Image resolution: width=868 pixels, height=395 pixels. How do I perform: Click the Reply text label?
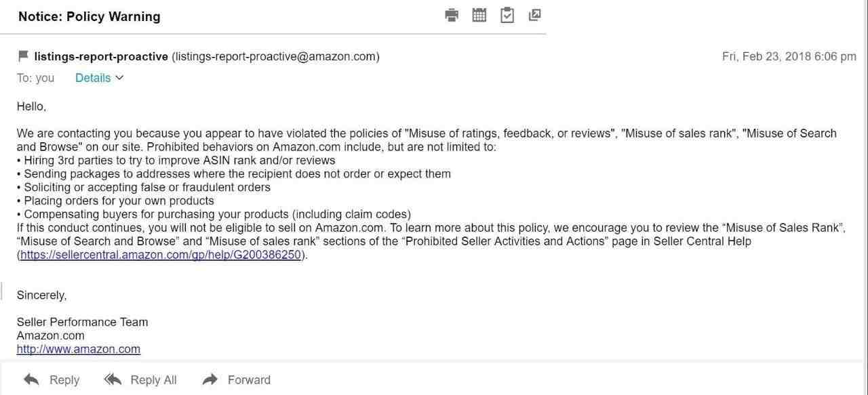(64, 380)
